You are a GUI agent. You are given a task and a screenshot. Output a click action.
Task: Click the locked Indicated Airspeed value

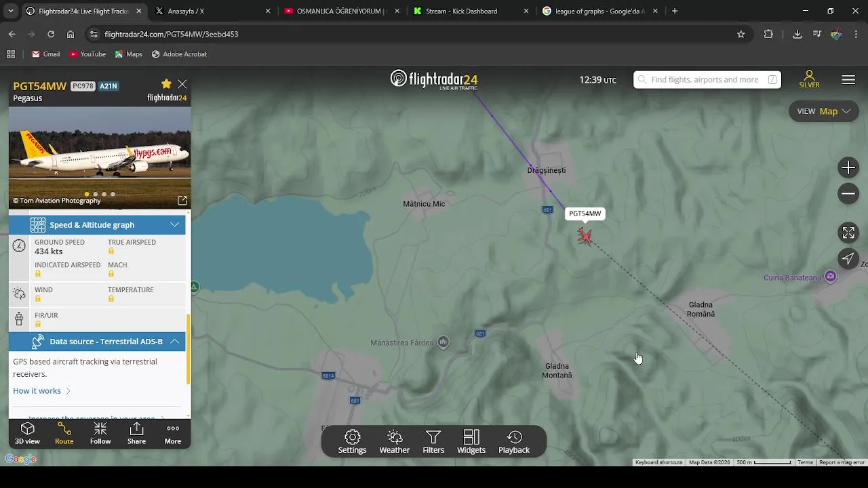click(x=38, y=274)
